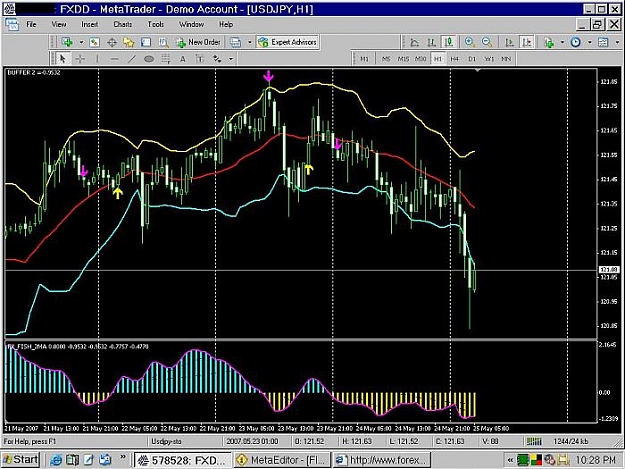Select the Text 'A' drawing tool
Viewport: 625px width, 469px height.
(183, 59)
